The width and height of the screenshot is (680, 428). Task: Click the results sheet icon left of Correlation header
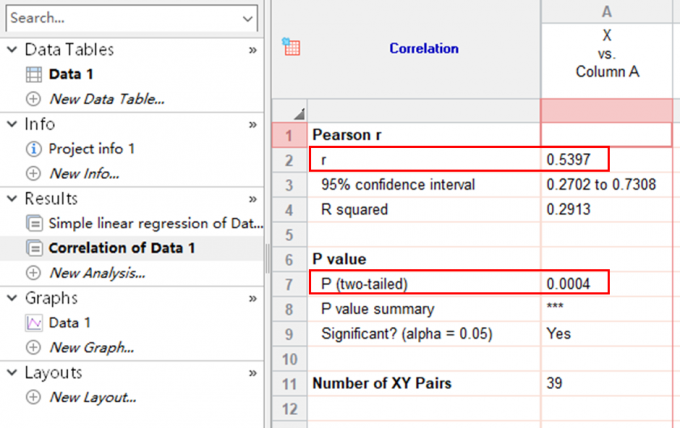click(x=291, y=47)
